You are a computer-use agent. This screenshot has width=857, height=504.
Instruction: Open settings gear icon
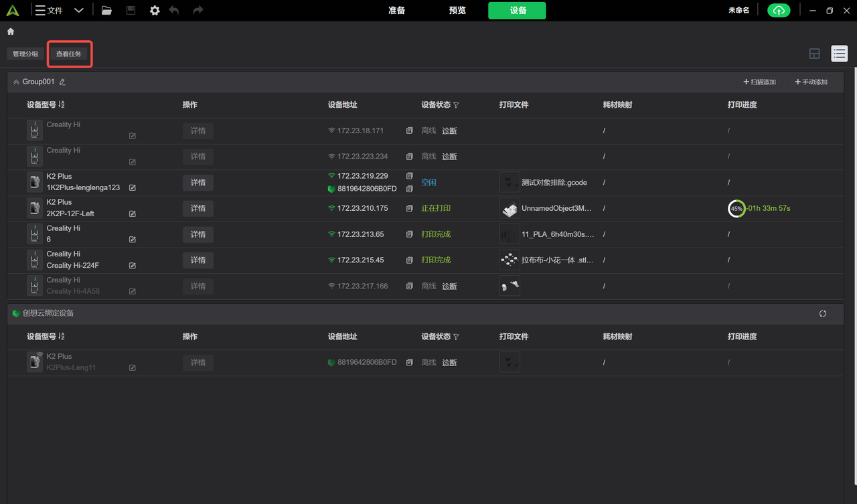(155, 11)
